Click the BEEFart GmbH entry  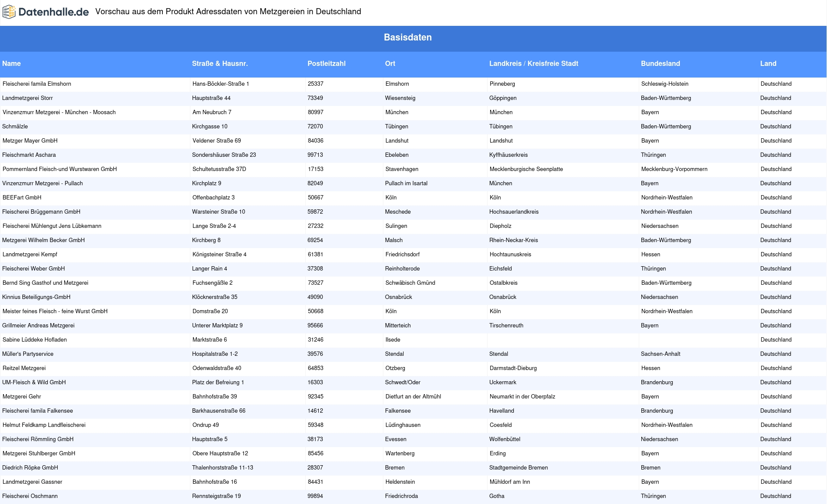[22, 198]
